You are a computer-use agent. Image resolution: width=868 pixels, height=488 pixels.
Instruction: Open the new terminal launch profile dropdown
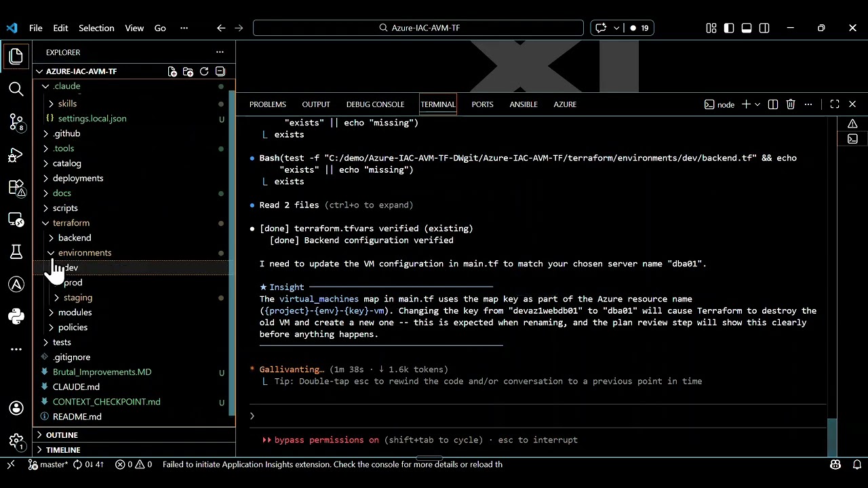point(757,104)
